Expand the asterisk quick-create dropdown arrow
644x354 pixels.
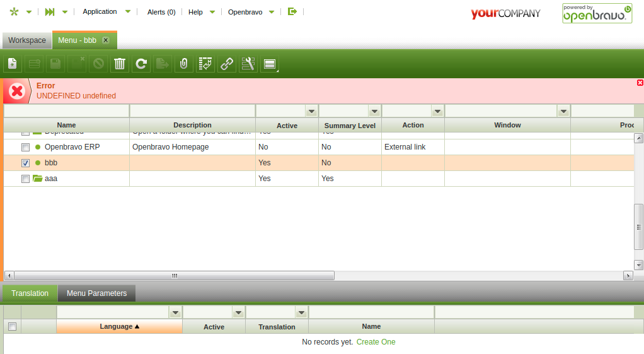(x=29, y=12)
